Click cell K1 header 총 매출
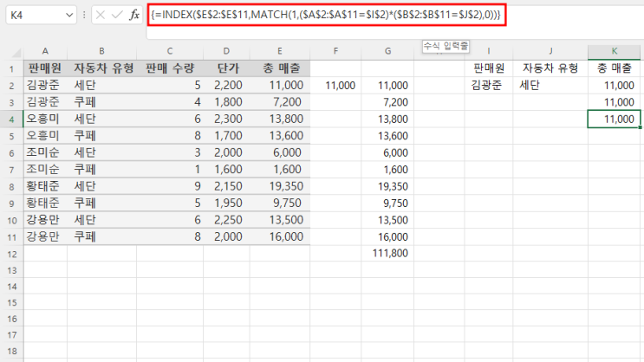The image size is (644, 362). point(614,68)
